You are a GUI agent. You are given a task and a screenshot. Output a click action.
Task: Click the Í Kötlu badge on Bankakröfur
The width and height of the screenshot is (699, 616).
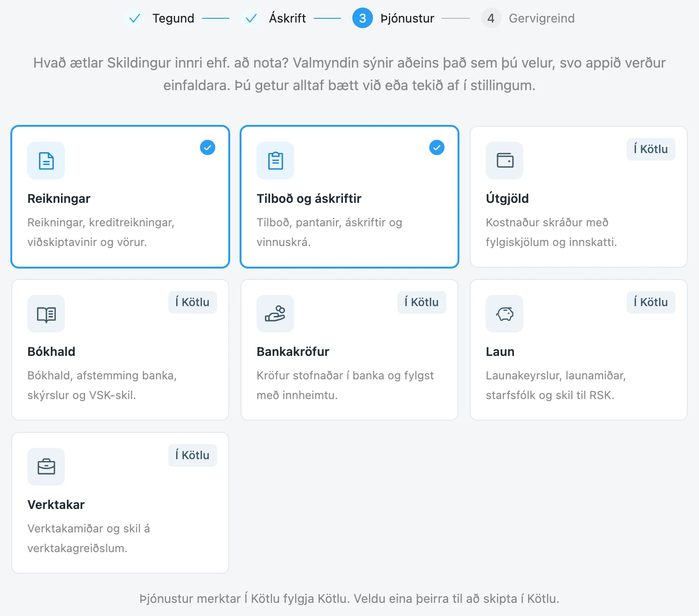coord(422,302)
